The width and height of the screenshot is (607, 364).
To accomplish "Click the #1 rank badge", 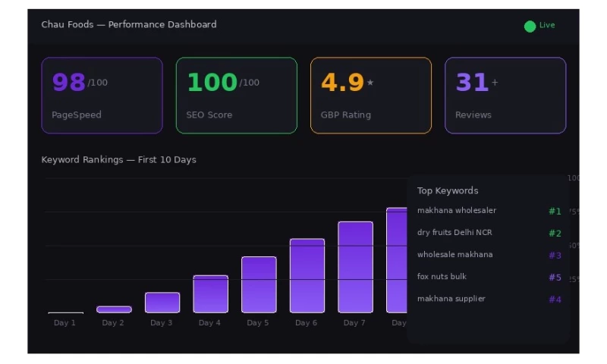I will [x=555, y=212].
